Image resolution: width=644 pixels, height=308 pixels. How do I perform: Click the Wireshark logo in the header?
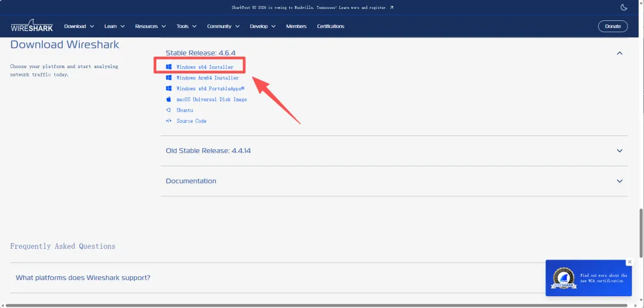pos(32,26)
